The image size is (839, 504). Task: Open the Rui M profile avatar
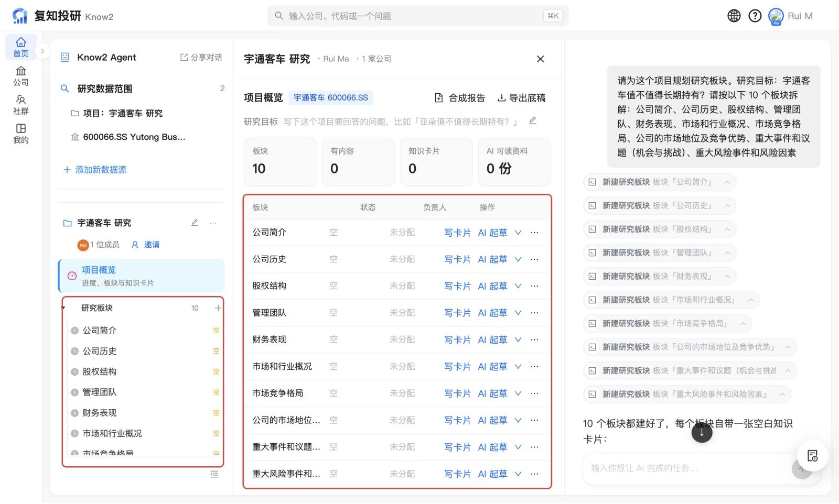pyautogui.click(x=776, y=16)
